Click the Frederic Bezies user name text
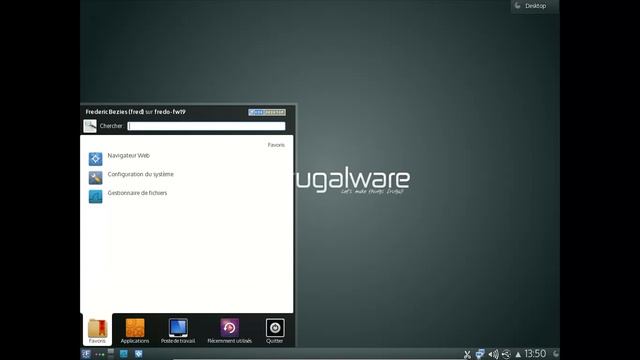The width and height of the screenshot is (640, 360). pyautogui.click(x=115, y=112)
